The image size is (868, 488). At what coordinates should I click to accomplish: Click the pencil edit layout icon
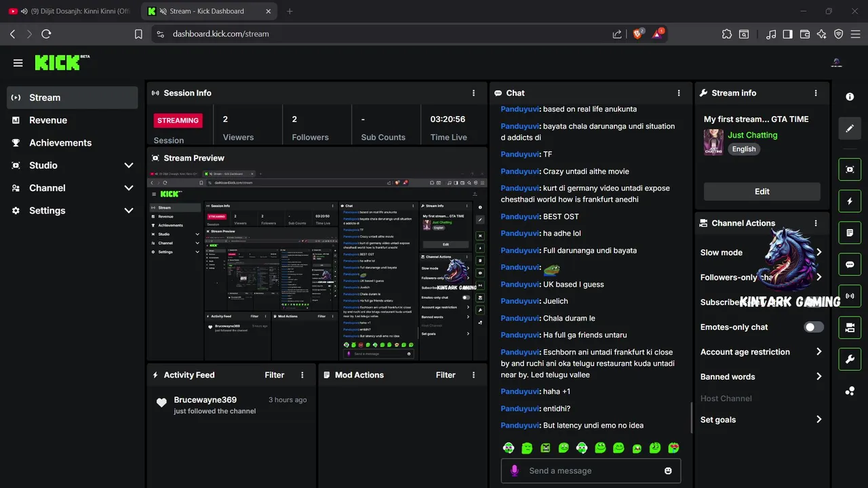tap(850, 128)
